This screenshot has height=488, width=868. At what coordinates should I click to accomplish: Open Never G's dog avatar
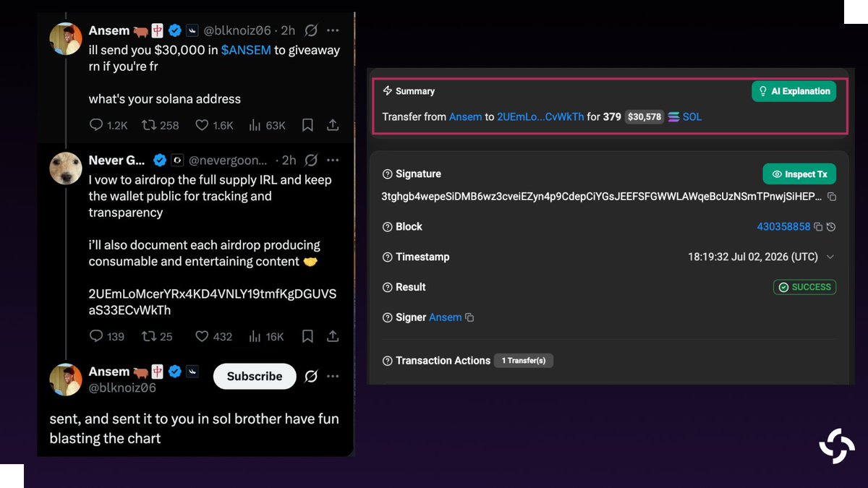click(x=66, y=168)
